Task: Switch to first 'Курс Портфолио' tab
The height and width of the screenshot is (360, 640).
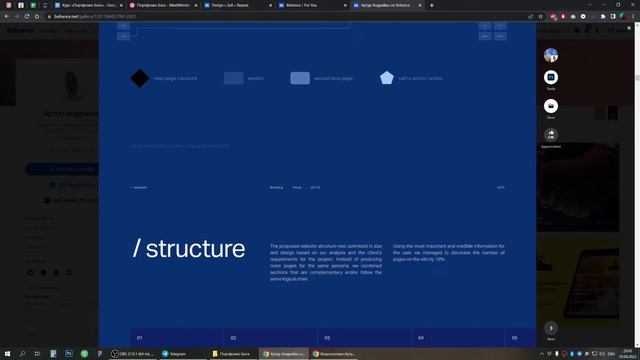Action: (89, 5)
